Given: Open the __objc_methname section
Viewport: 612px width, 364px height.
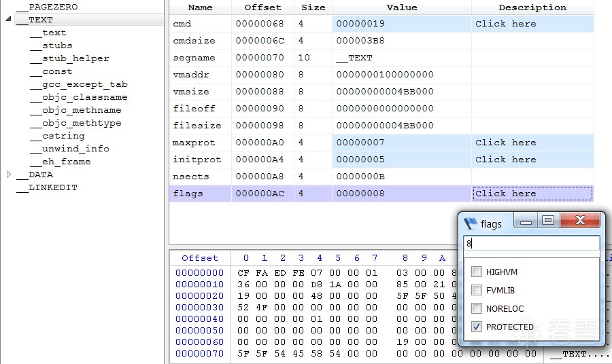Looking at the screenshot, I should coord(75,110).
